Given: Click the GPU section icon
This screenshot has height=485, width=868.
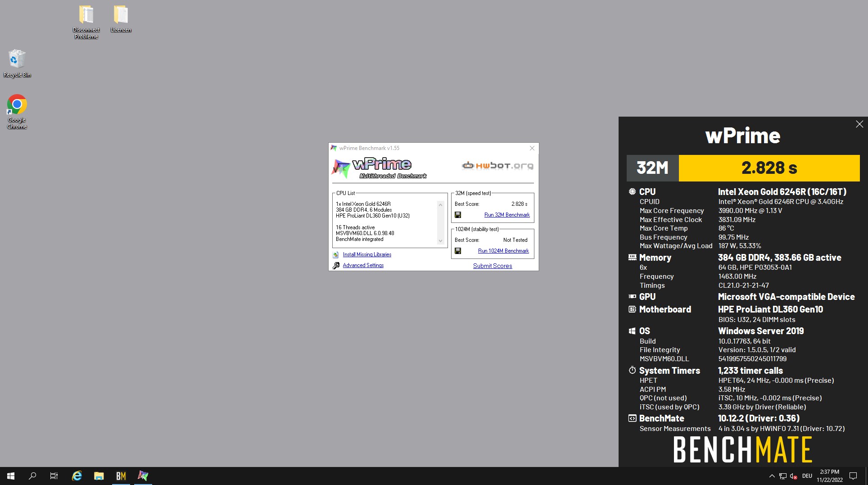Looking at the screenshot, I should tap(632, 296).
